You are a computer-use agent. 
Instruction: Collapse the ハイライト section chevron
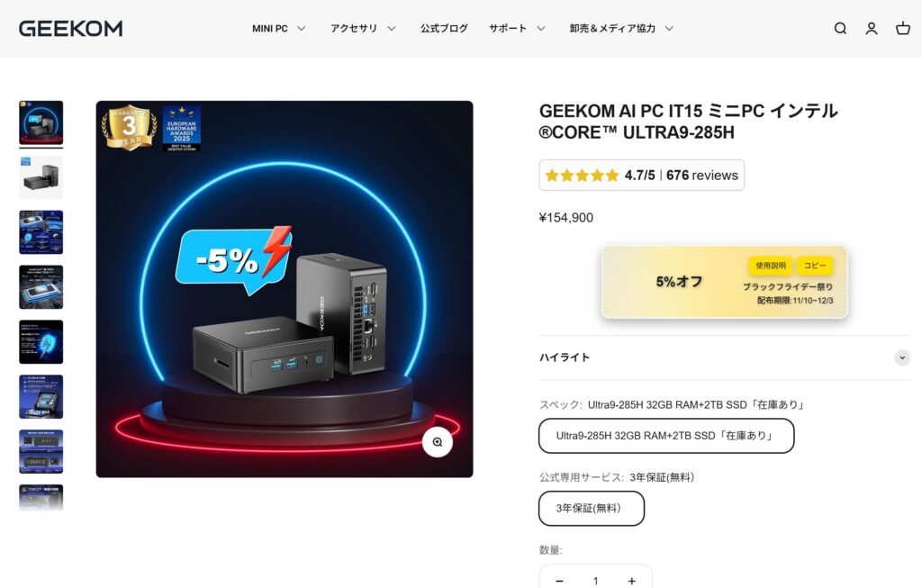[902, 357]
